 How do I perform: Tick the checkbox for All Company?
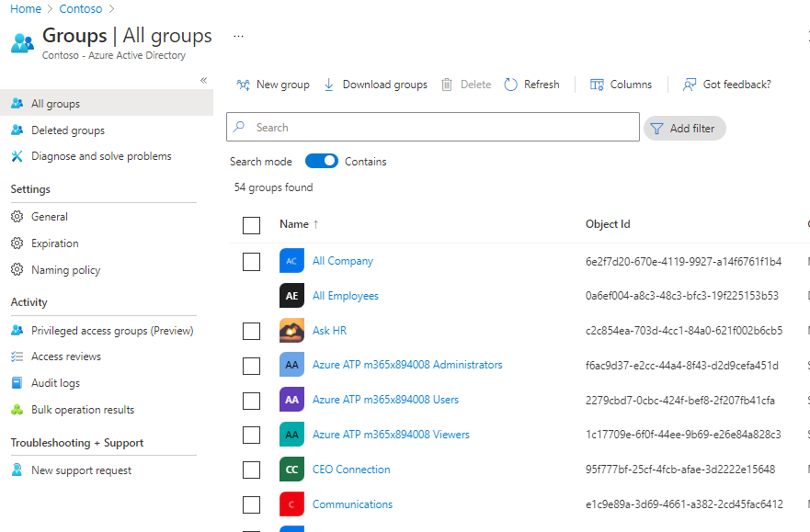tap(252, 262)
